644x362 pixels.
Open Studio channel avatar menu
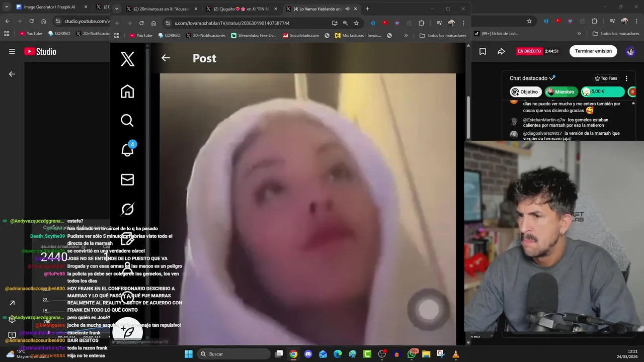630,51
